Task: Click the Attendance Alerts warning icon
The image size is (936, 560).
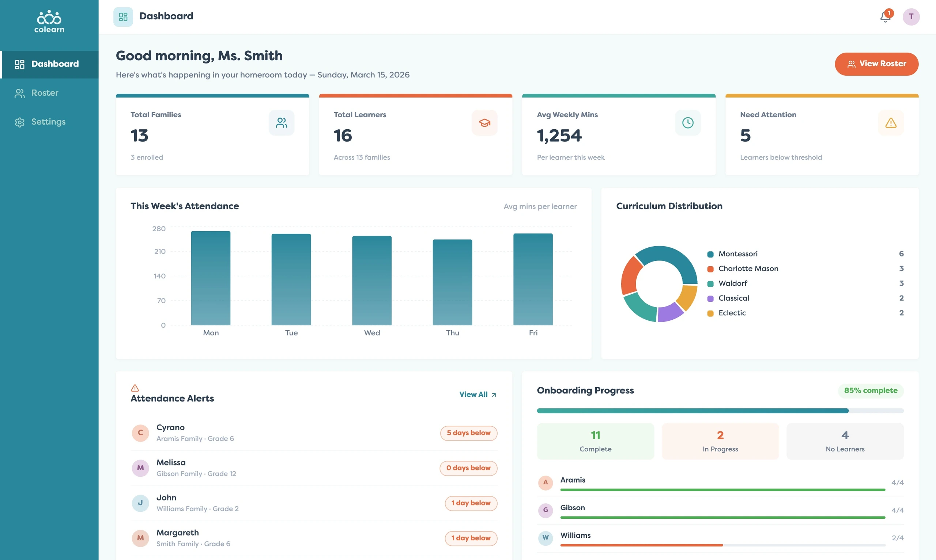Action: (x=135, y=388)
